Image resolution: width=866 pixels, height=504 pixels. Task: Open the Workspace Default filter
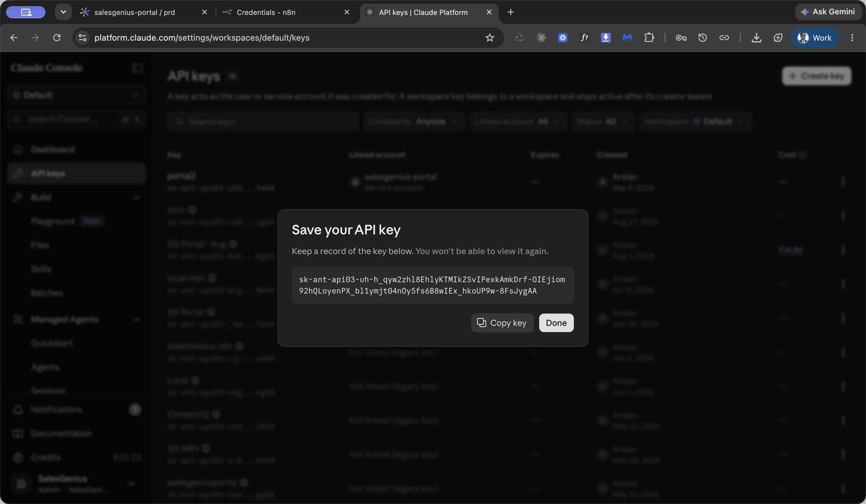695,121
